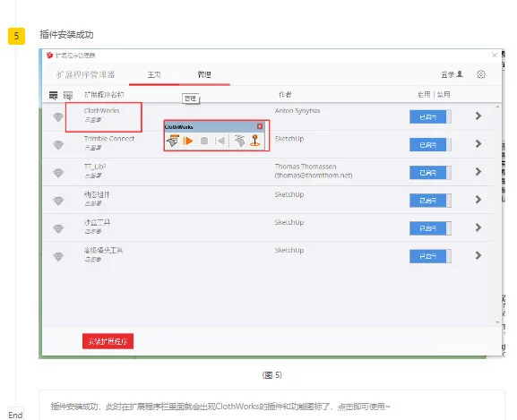Select the 动态组件 extension name
Image resolution: width=517 pixels, height=420 pixels.
click(97, 194)
